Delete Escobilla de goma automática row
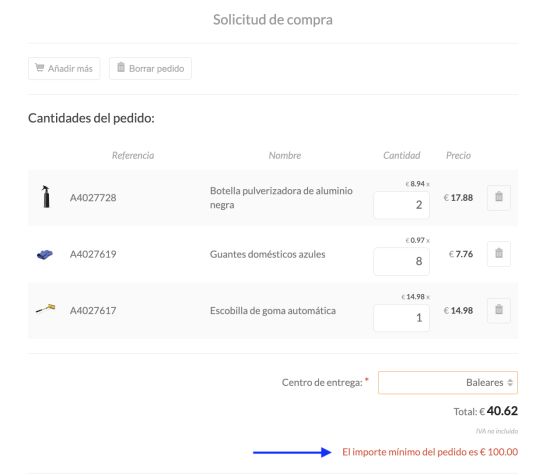560x476 pixels. [x=499, y=310]
